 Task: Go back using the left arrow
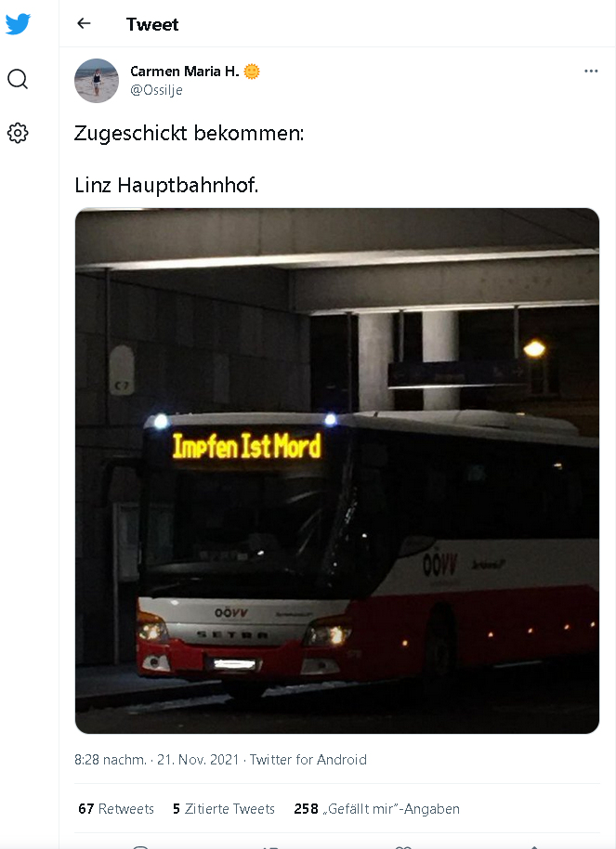(x=84, y=23)
